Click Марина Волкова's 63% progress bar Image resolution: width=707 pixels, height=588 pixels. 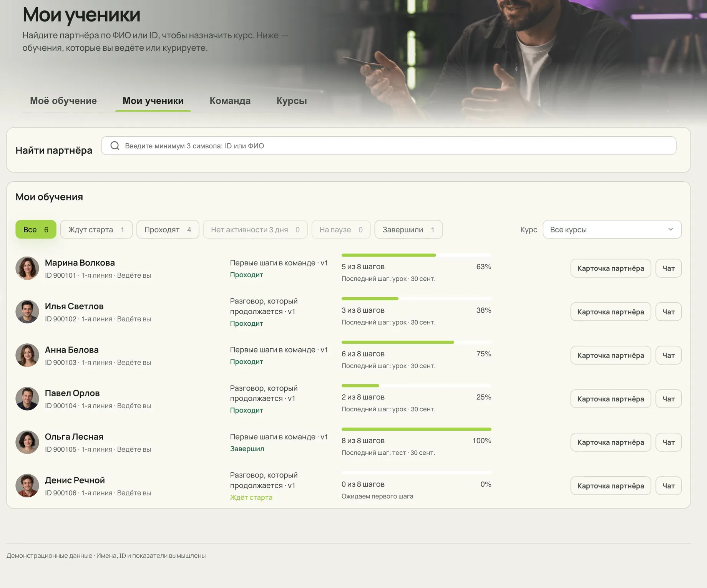(417, 255)
